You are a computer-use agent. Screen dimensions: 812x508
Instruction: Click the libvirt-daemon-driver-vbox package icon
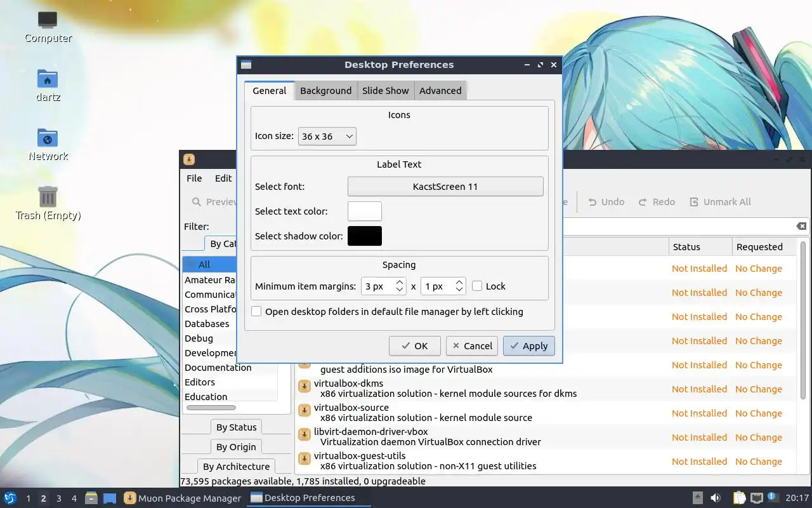304,434
